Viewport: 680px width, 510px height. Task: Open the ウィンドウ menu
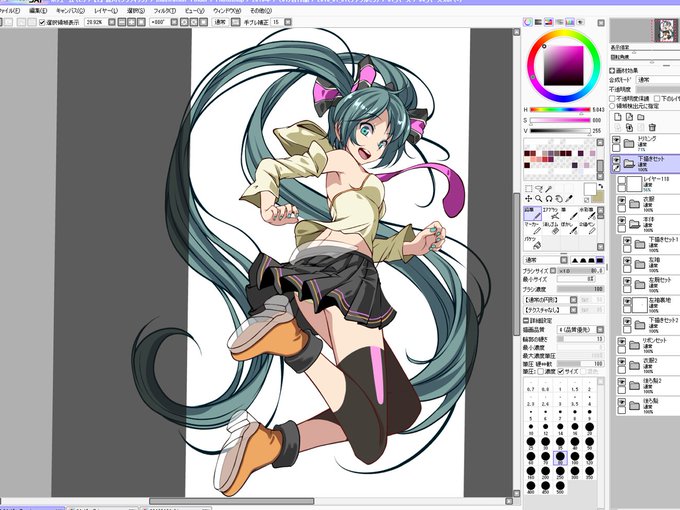(x=227, y=11)
